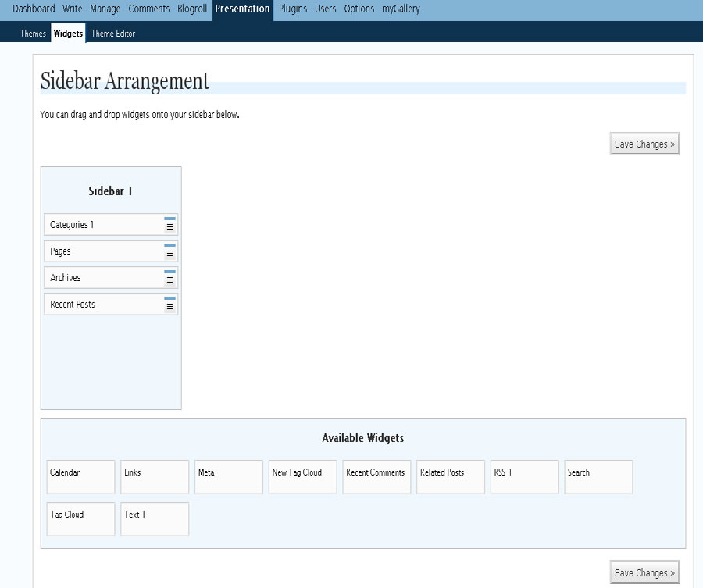Screen dimensions: 703x588
Task: Click the top Save Changes button
Action: pyautogui.click(x=644, y=144)
